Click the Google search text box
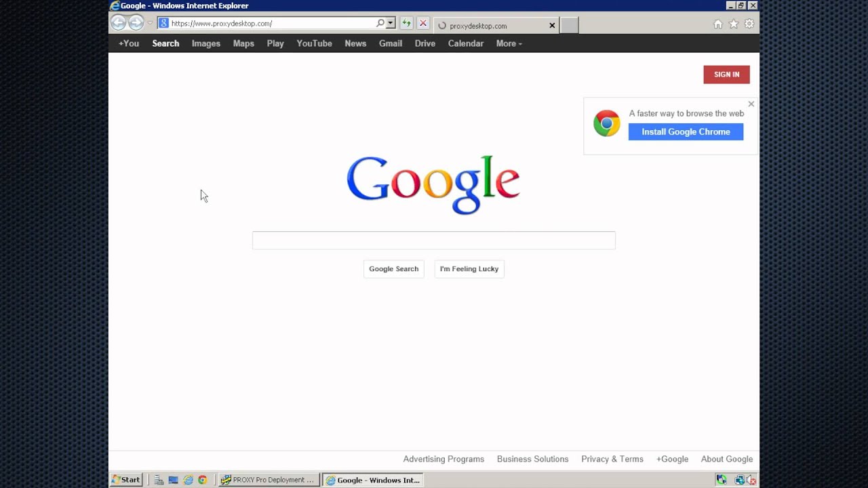Viewport: 868px width, 488px height. [434, 240]
